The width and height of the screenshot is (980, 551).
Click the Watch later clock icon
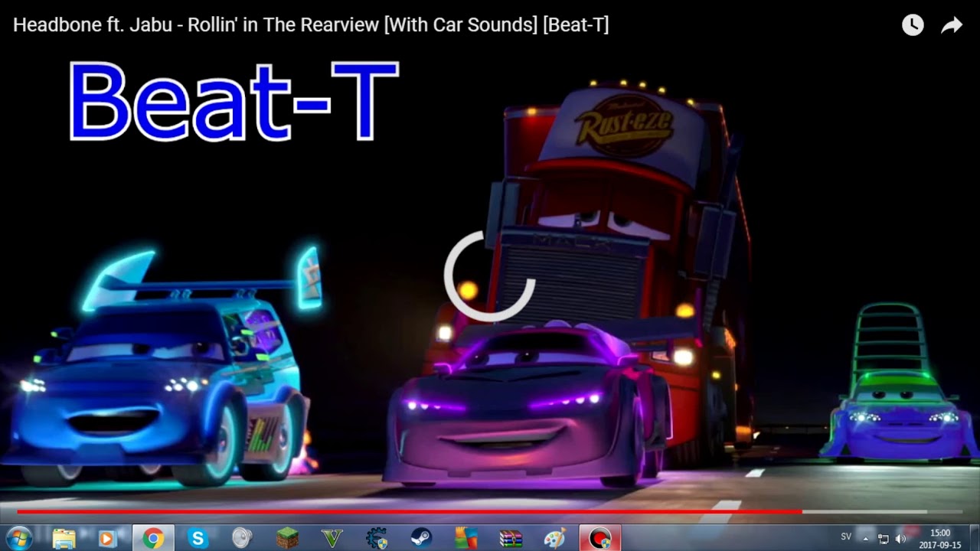click(x=913, y=25)
